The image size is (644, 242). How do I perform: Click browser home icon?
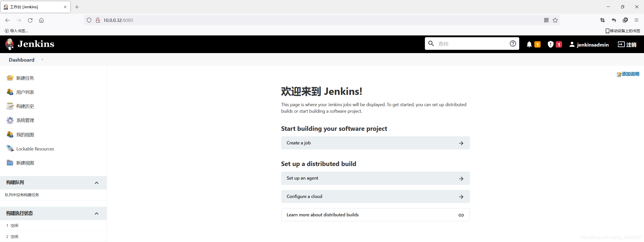point(41,20)
